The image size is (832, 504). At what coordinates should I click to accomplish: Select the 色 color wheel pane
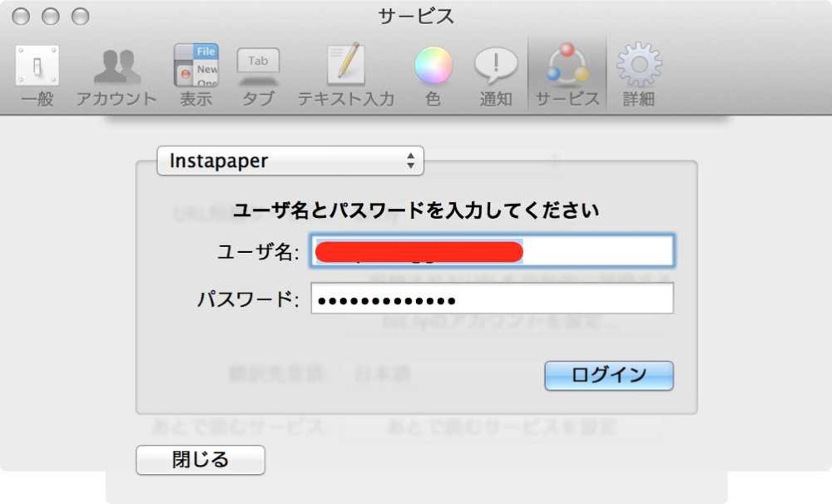pyautogui.click(x=433, y=76)
